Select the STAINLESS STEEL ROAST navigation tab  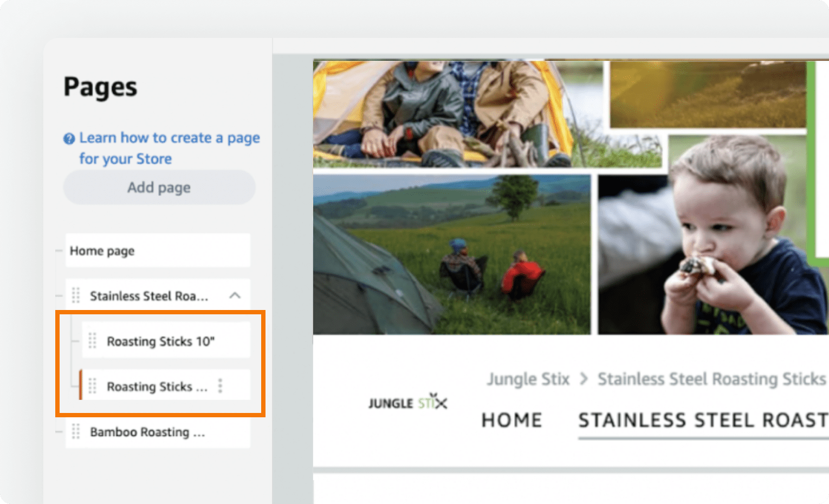(703, 421)
